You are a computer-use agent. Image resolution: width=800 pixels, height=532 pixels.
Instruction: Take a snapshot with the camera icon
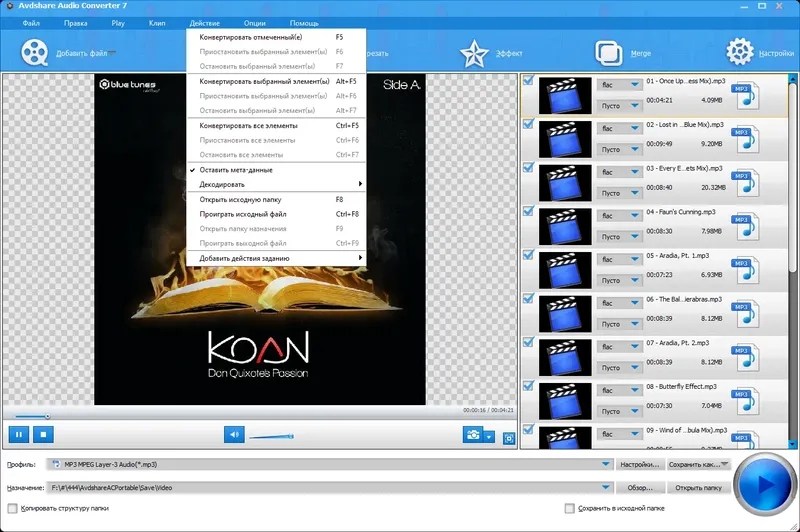(x=473, y=435)
